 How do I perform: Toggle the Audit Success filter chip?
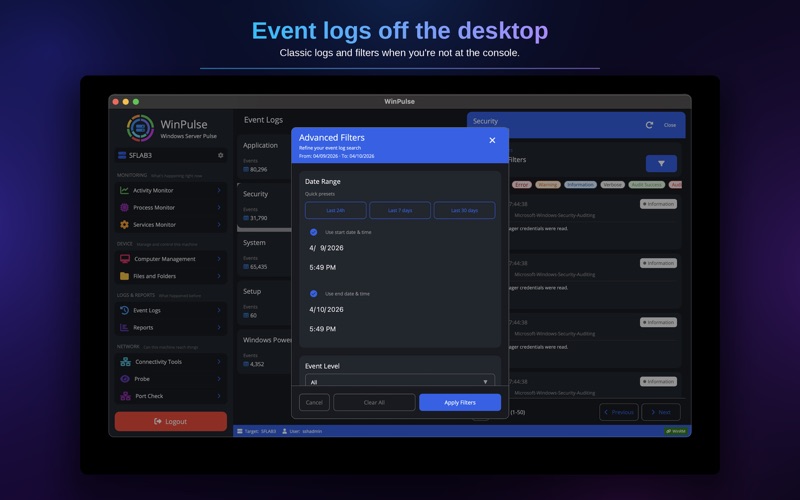pyautogui.click(x=646, y=185)
